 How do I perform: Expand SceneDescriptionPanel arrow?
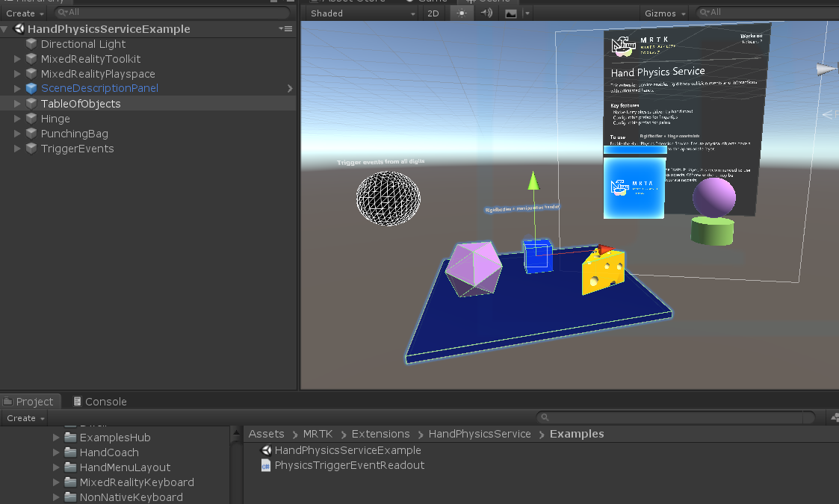[x=17, y=88]
